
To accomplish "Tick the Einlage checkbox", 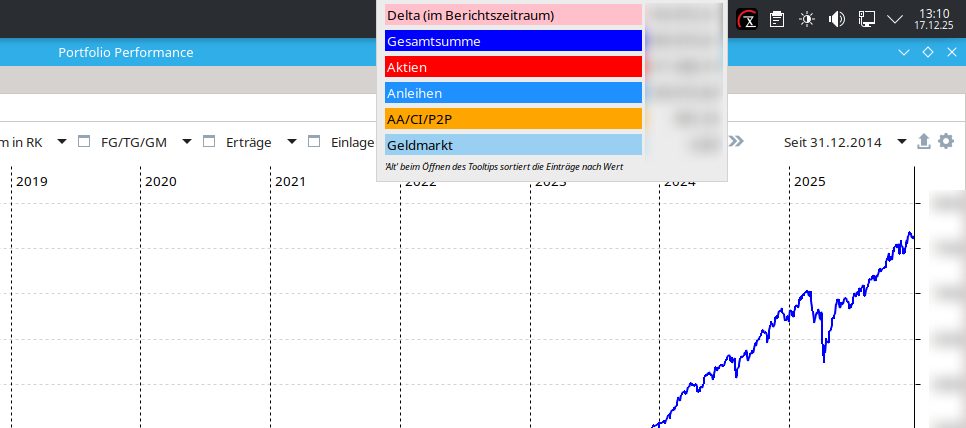I will [314, 142].
